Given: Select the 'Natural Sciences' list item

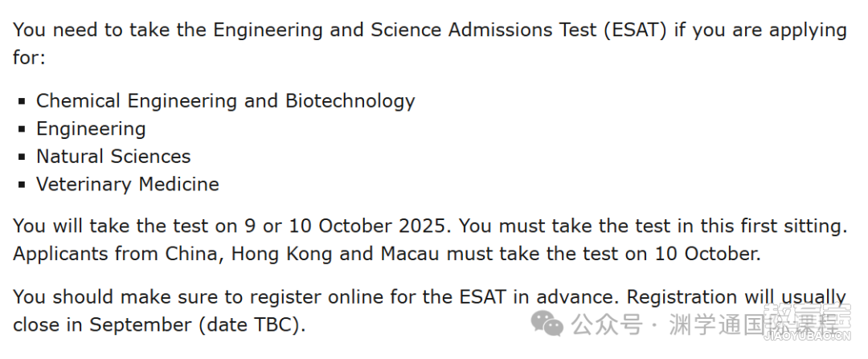Looking at the screenshot, I should pos(113,156).
